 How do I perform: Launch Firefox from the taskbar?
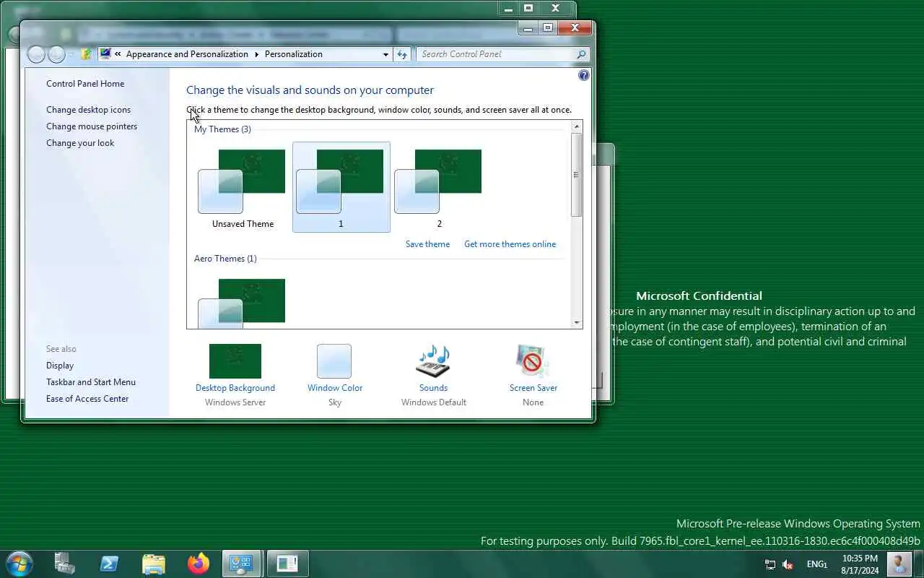point(198,564)
